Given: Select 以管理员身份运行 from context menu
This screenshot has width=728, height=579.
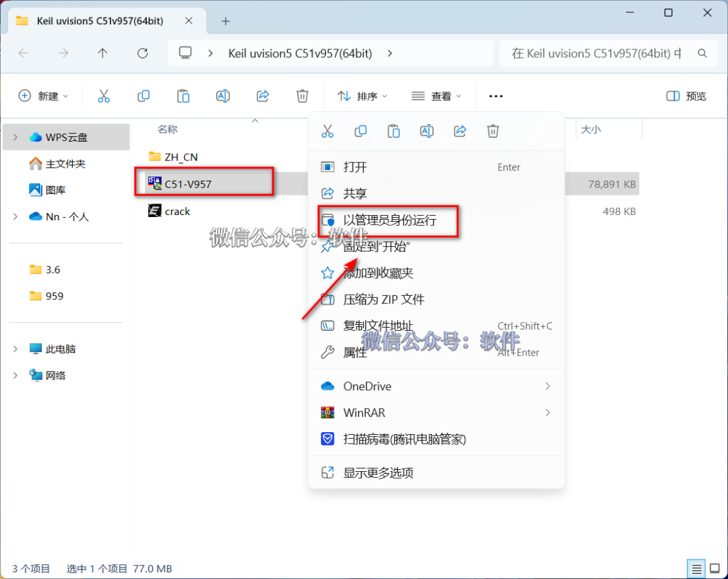Looking at the screenshot, I should pyautogui.click(x=390, y=220).
